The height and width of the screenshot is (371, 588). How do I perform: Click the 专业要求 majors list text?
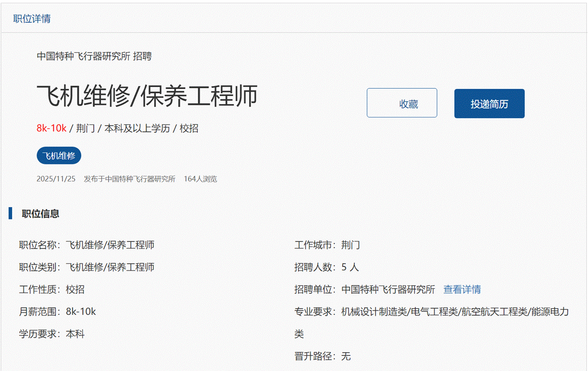455,312
